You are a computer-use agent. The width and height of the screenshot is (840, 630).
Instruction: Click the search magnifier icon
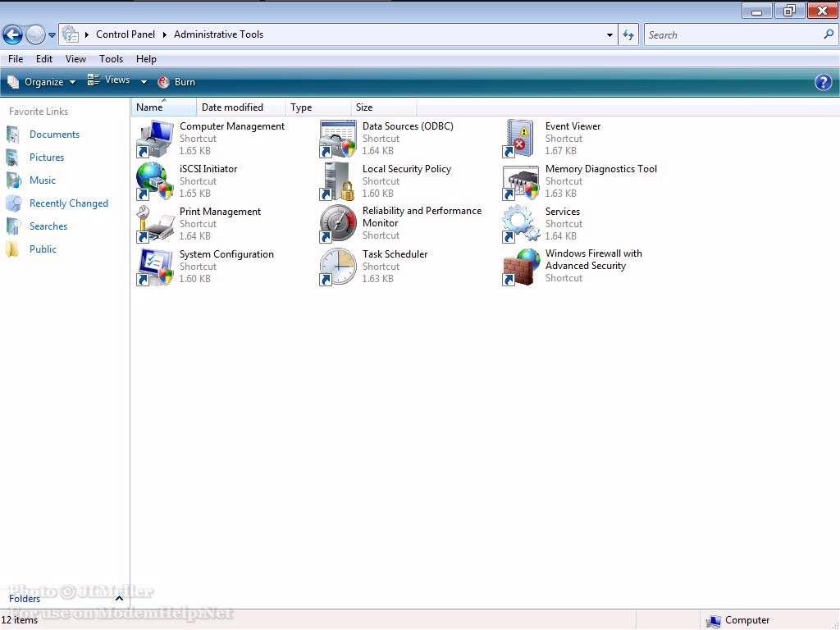pos(829,34)
